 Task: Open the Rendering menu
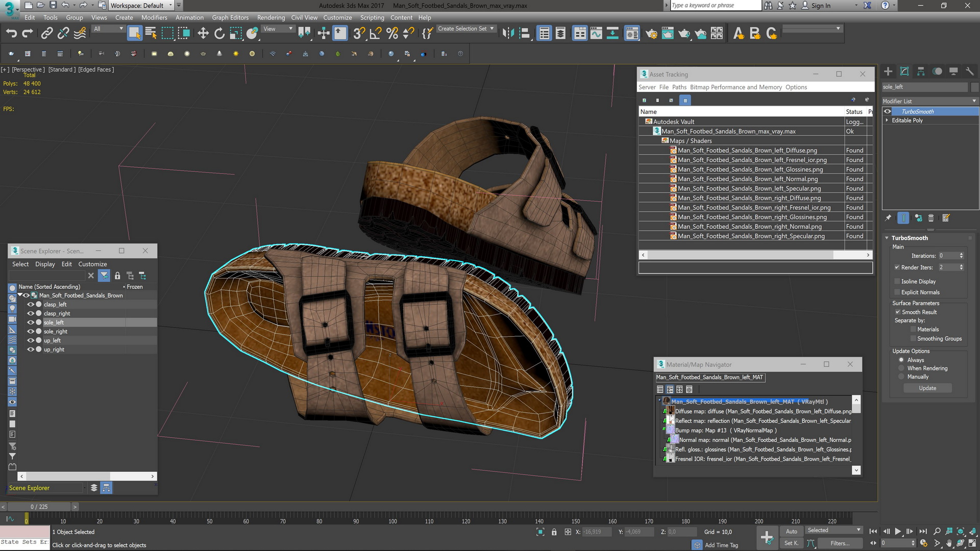(271, 17)
